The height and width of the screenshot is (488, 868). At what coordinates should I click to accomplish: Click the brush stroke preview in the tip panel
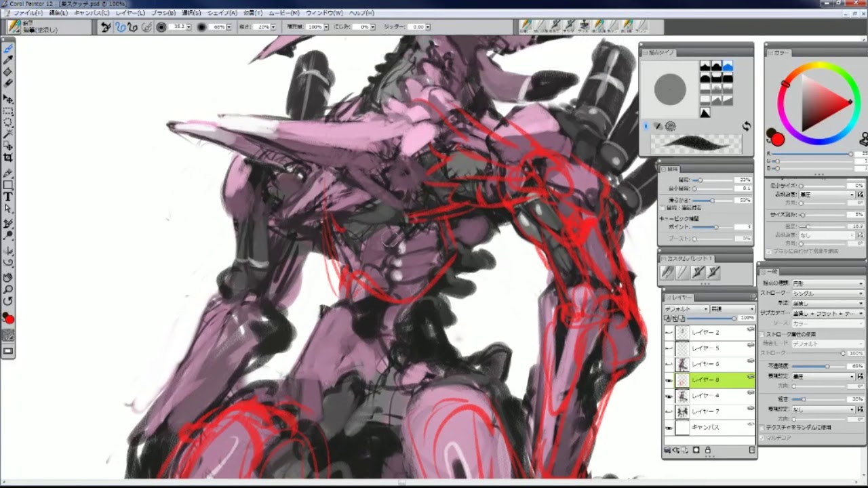coord(696,144)
